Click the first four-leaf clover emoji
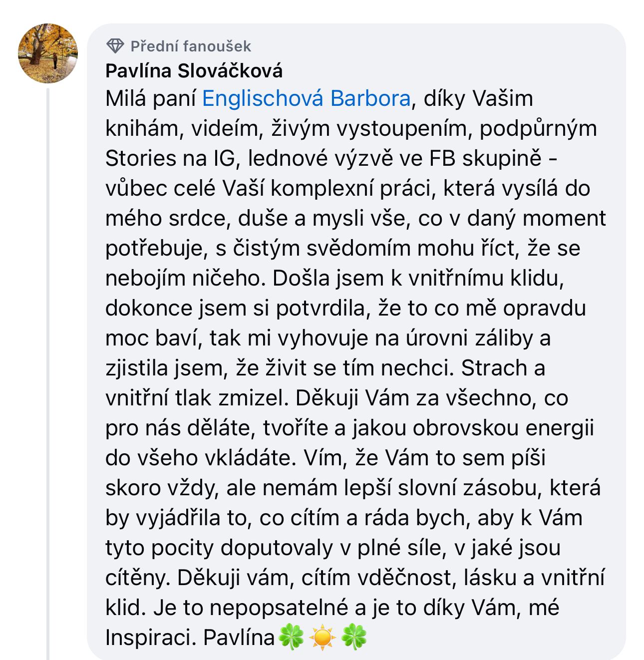 coord(291,638)
